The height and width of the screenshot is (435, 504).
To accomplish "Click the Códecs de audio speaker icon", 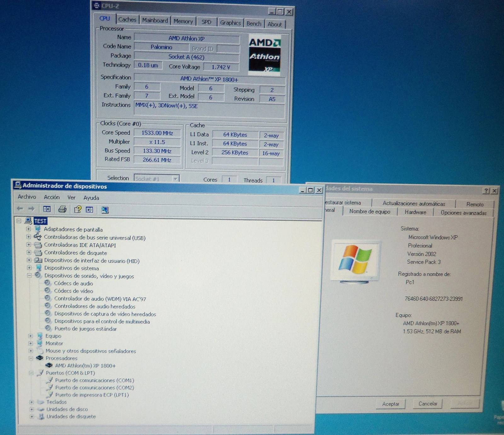I will click(48, 283).
